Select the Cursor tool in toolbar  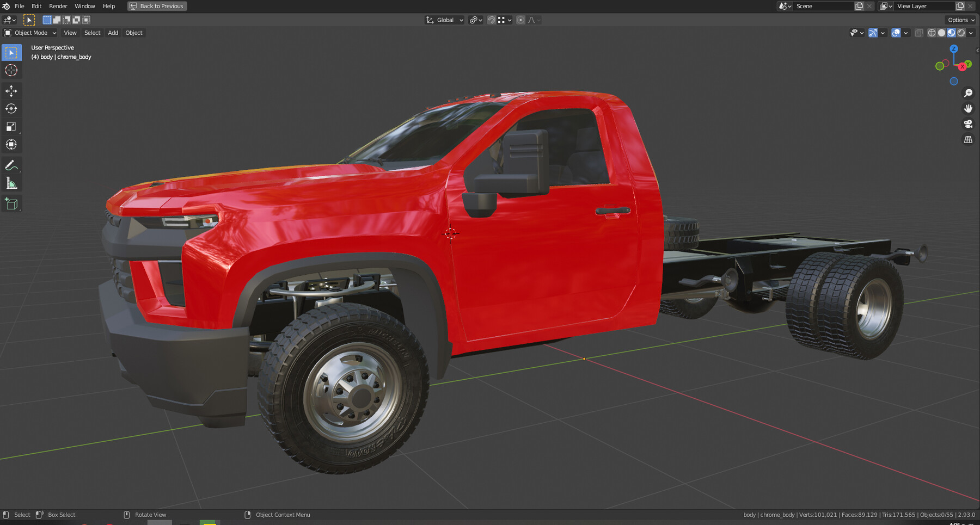point(11,70)
